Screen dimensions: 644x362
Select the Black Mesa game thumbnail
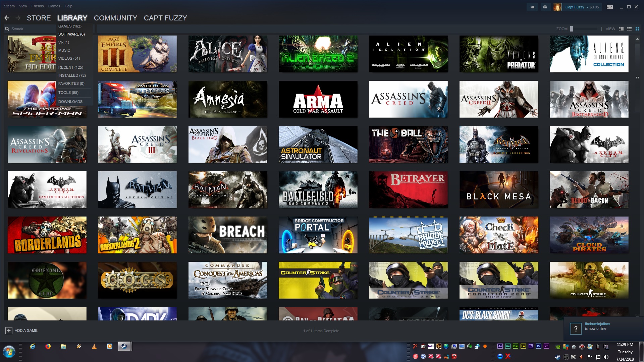(x=498, y=190)
